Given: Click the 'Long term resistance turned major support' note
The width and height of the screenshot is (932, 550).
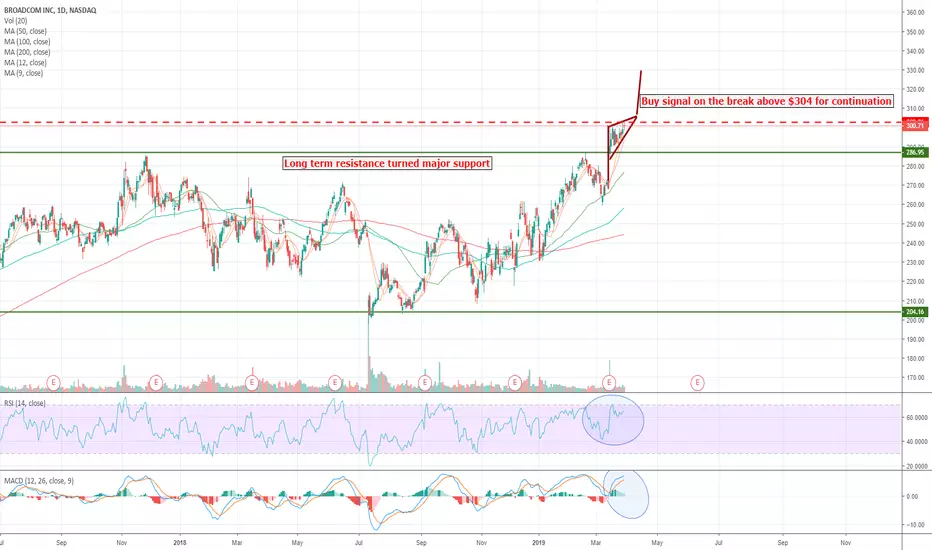Looking at the screenshot, I should [x=387, y=163].
